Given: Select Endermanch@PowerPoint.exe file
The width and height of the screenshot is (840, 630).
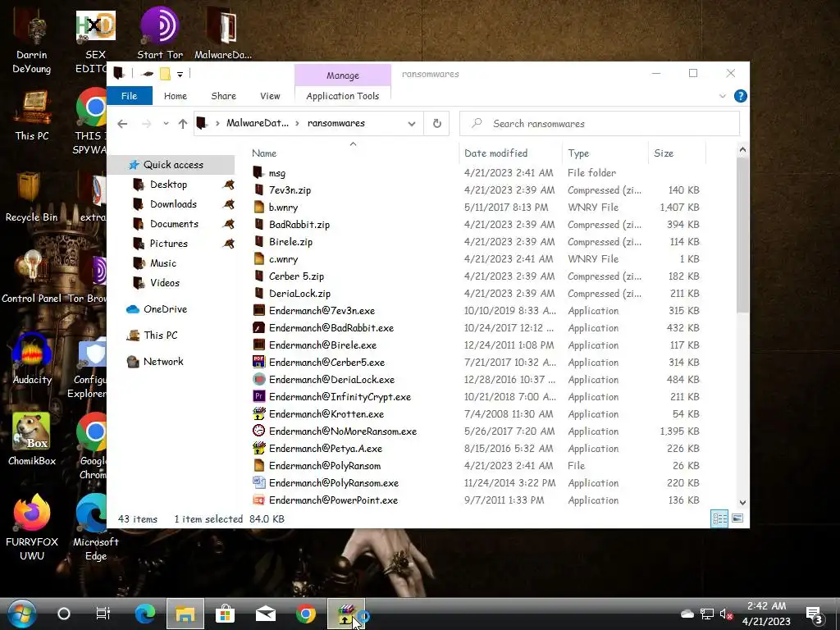Looking at the screenshot, I should pos(333,500).
